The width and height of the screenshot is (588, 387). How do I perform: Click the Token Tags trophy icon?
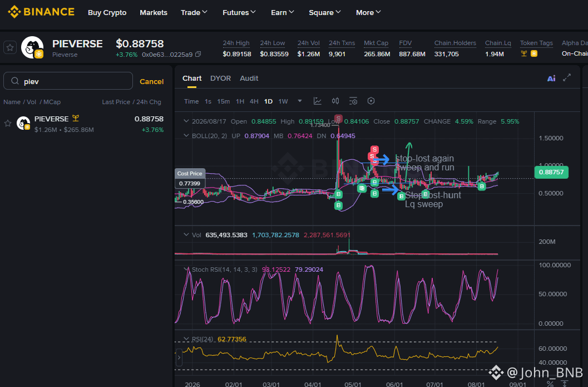pos(524,53)
